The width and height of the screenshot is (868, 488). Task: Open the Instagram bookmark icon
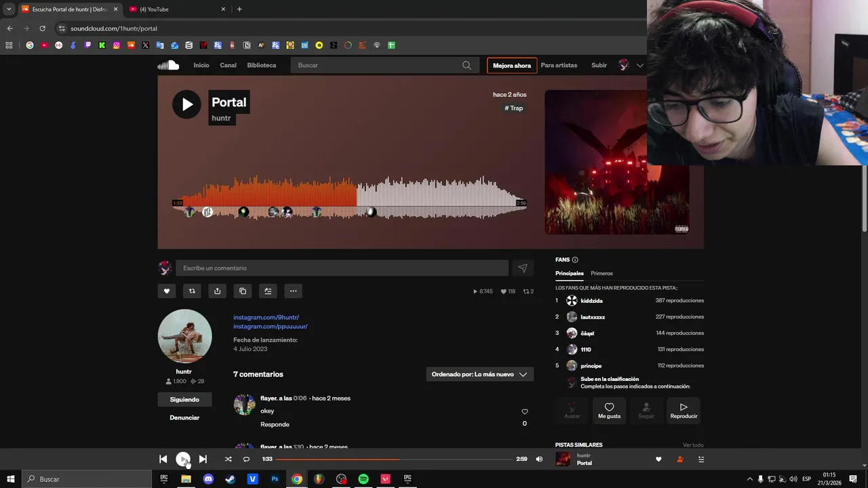pos(117,45)
